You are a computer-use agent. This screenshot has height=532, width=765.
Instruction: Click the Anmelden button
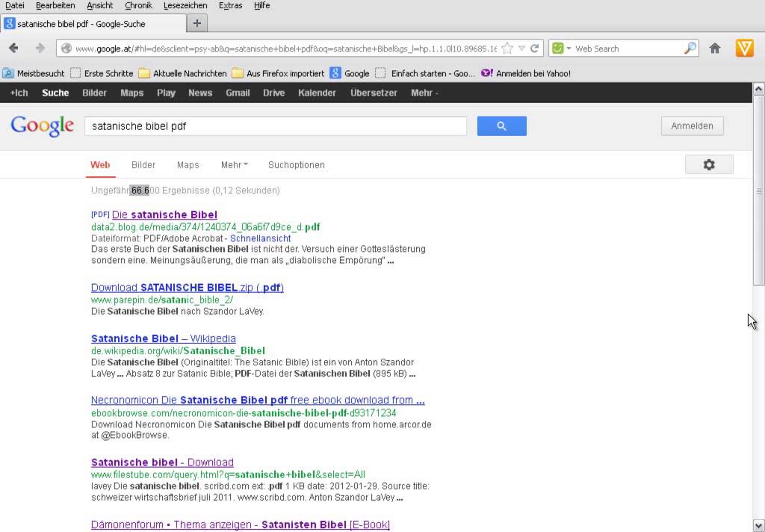coord(692,126)
